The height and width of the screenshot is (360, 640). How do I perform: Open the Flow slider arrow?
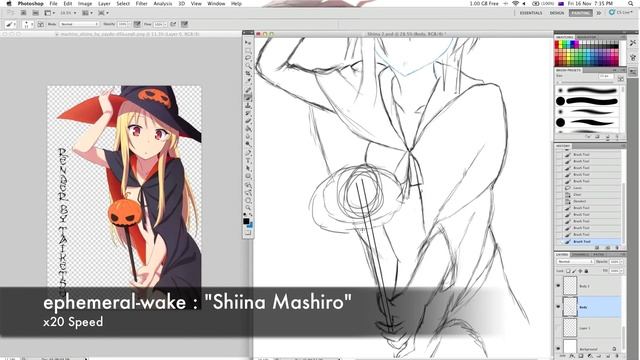coord(164,24)
